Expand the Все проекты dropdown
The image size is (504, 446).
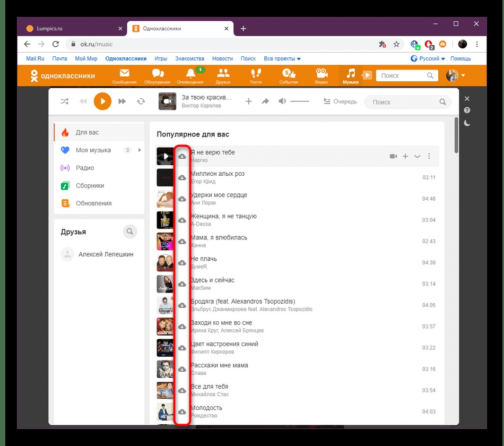tap(282, 58)
